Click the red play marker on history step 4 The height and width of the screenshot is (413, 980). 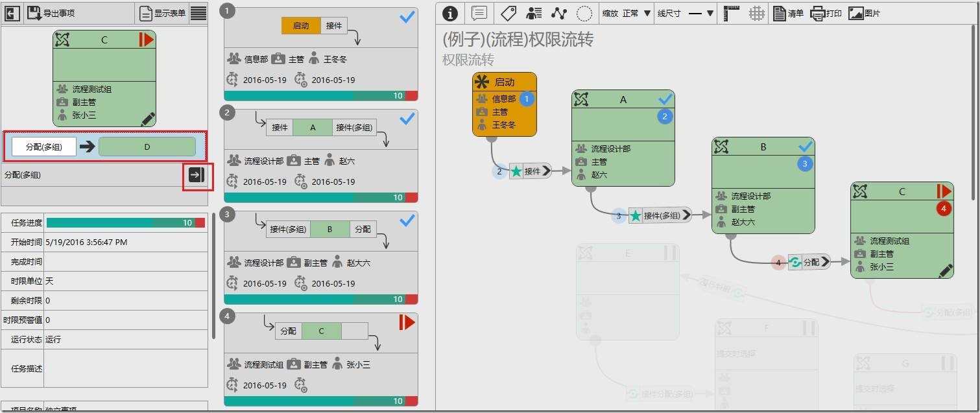tap(407, 322)
